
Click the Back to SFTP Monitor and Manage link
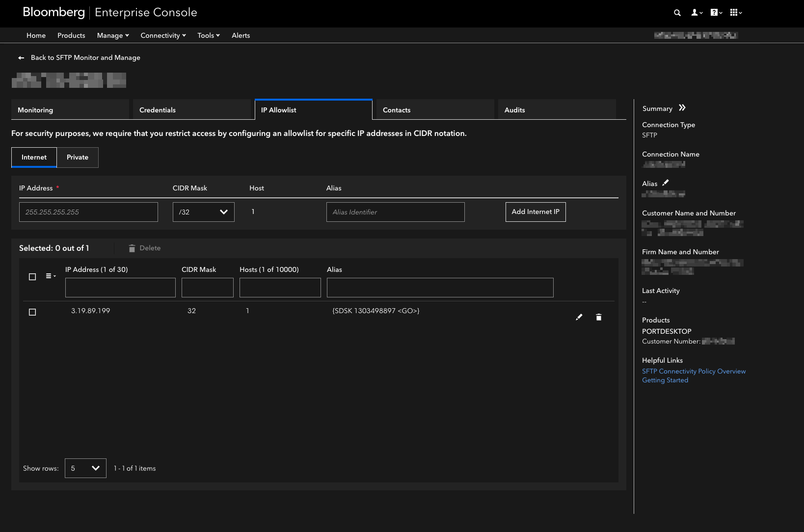coord(85,57)
